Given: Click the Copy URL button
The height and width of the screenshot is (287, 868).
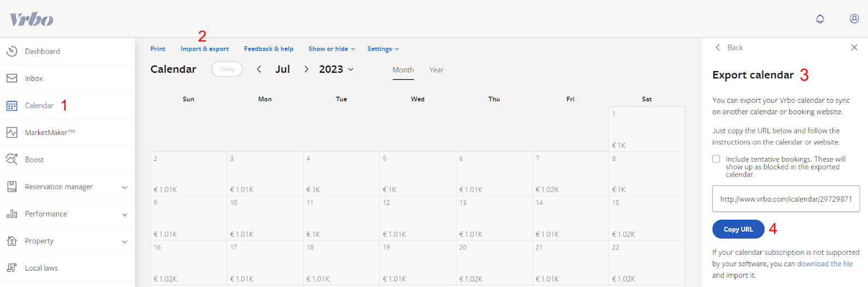Looking at the screenshot, I should (738, 229).
